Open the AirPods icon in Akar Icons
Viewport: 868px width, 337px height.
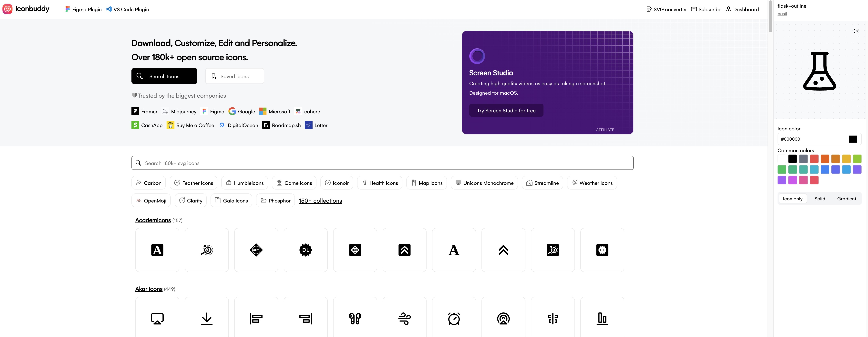pos(355,319)
